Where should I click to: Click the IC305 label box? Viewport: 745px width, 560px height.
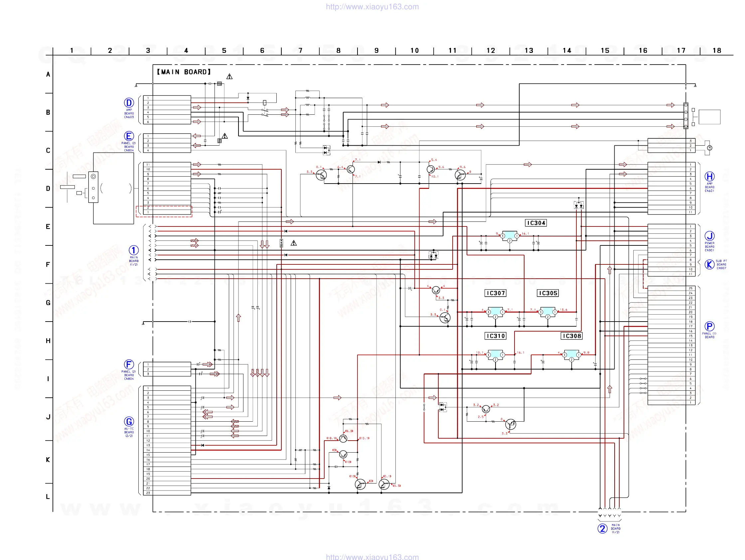pyautogui.click(x=548, y=293)
